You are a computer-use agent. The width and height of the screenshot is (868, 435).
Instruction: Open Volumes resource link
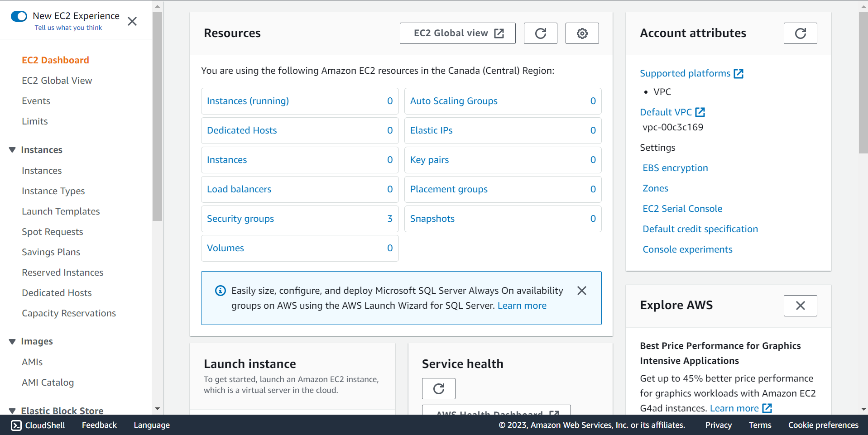pos(225,248)
